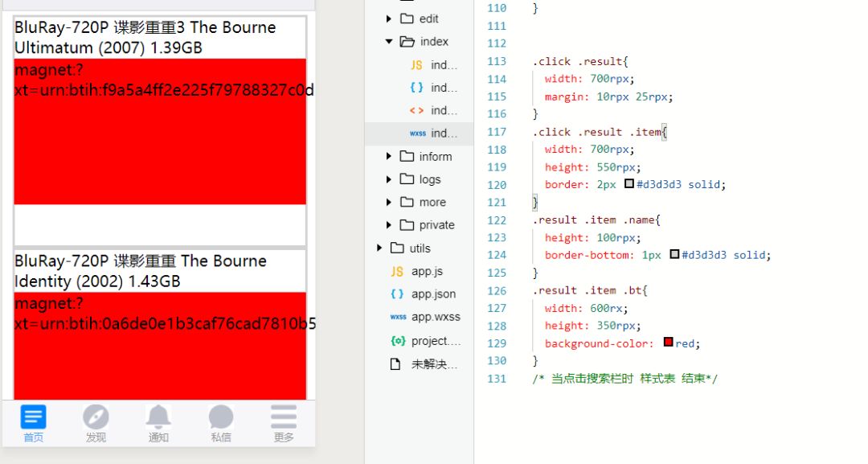Open the 通知 bell tab icon
Screen dimensions: 868x464
158,417
